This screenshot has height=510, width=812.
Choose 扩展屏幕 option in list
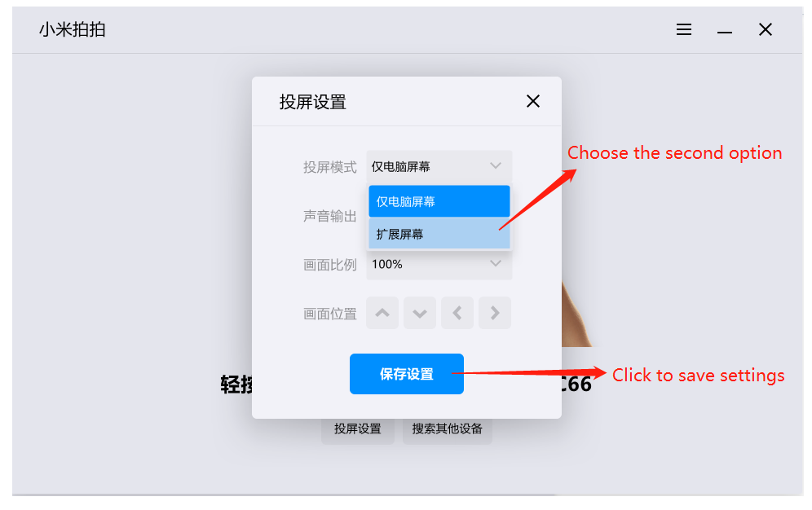click(x=439, y=234)
